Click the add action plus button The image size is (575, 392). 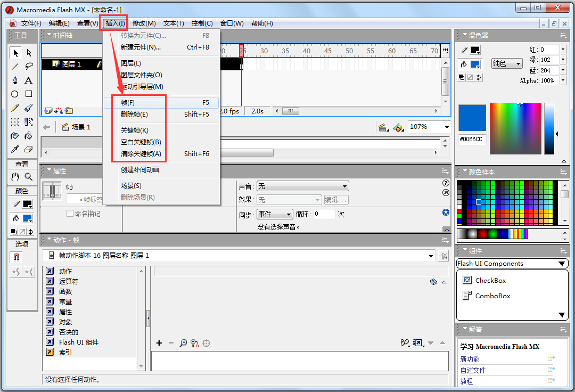(x=159, y=343)
